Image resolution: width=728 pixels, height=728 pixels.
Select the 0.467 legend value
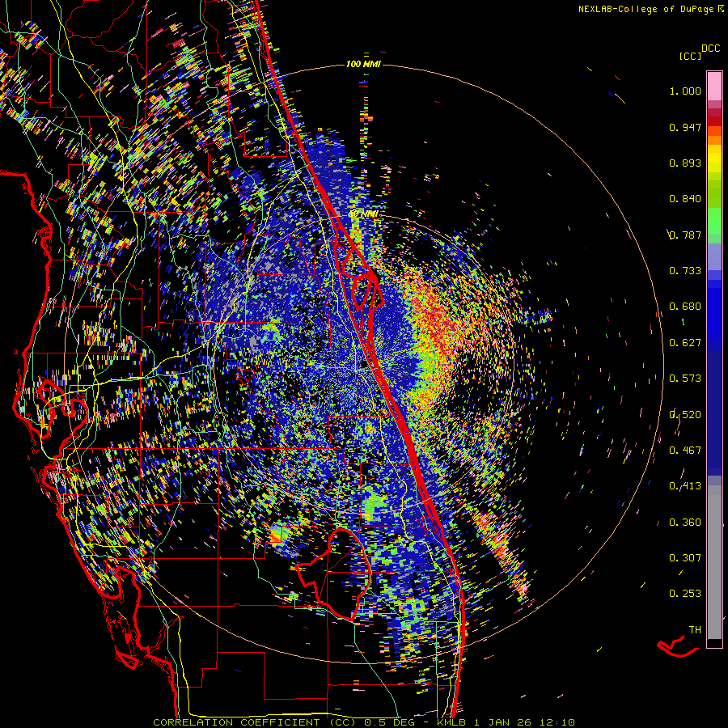(x=685, y=451)
